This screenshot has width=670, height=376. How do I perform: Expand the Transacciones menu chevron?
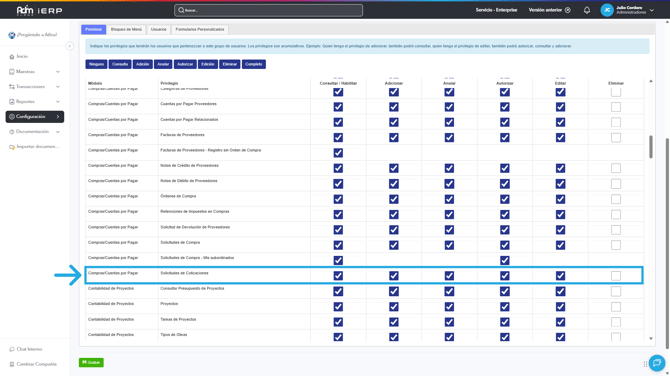(x=58, y=87)
